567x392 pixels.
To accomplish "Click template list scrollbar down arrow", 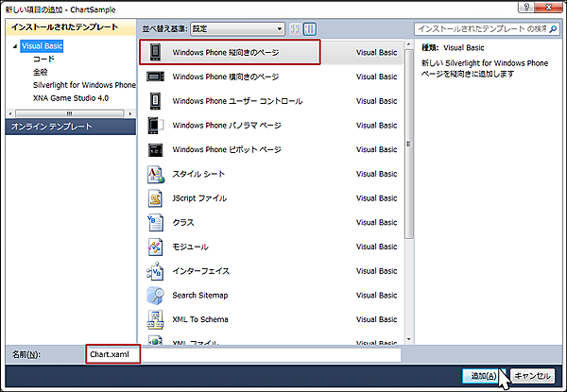I will coord(409,340).
